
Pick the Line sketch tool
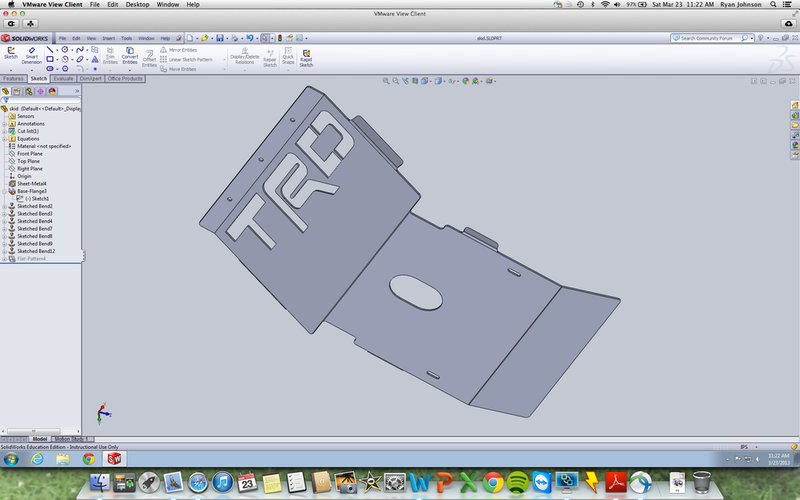tap(49, 49)
